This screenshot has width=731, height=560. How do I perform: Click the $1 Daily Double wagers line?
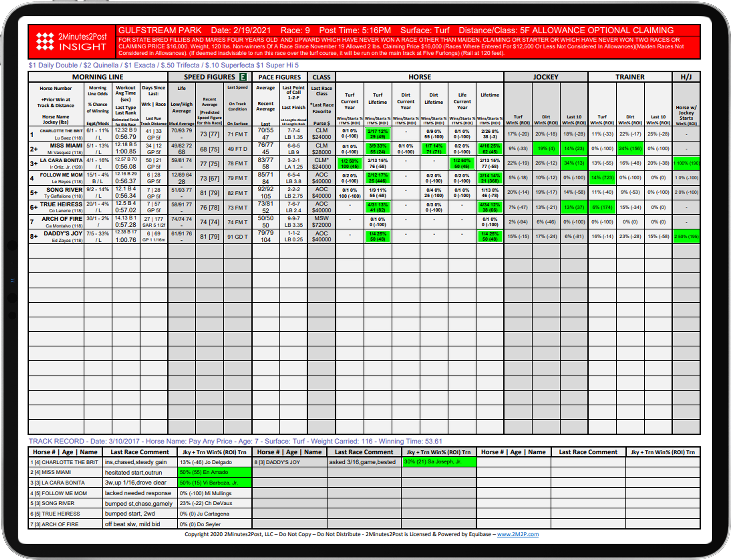(163, 65)
